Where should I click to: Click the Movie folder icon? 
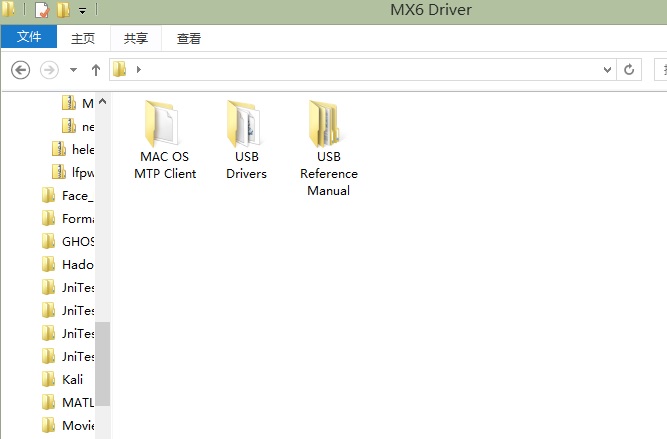[48, 425]
